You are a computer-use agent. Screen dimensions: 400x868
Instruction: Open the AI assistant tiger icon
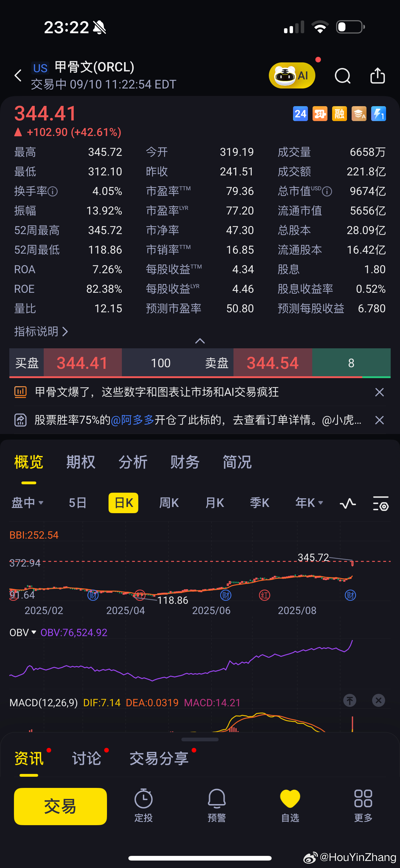pyautogui.click(x=292, y=75)
